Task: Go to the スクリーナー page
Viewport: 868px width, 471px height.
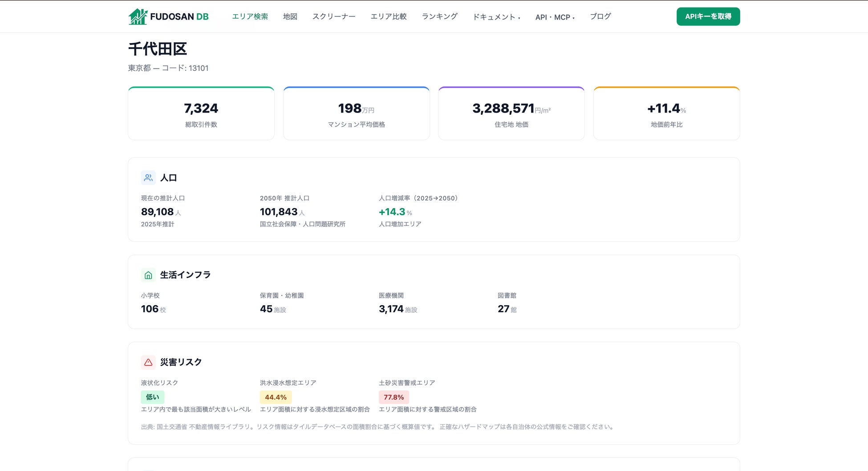Action: coord(334,16)
